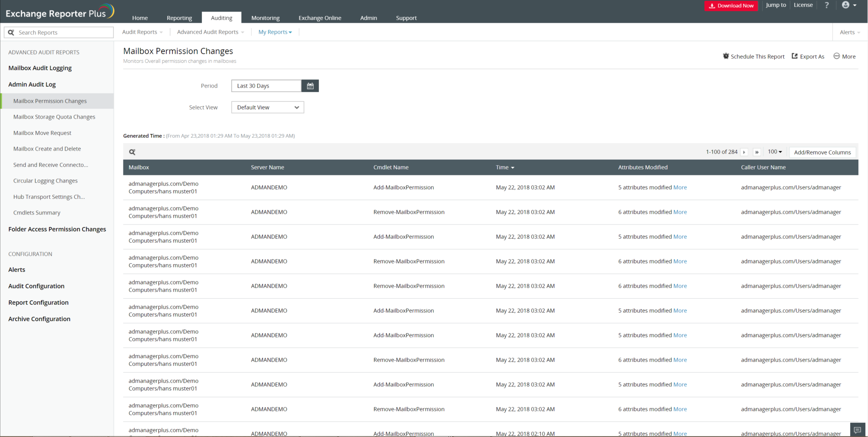The width and height of the screenshot is (868, 437).
Task: Open the Jump to link
Action: 776,5
